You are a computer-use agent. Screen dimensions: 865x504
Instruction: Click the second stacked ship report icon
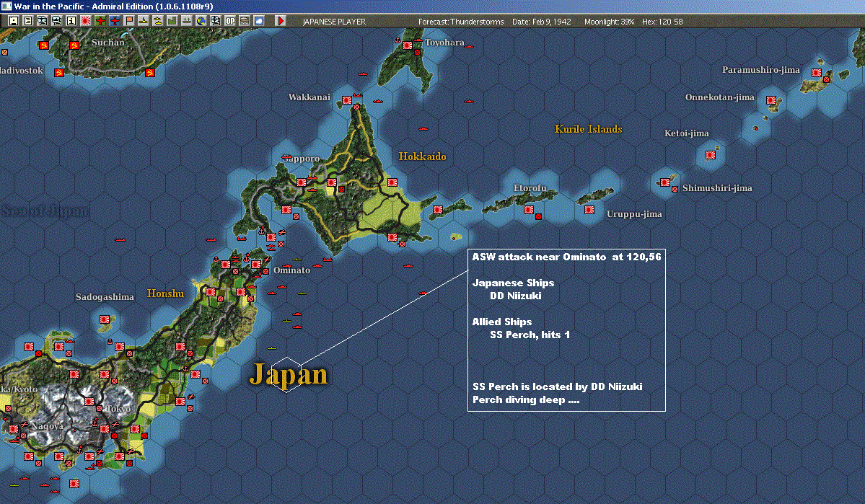click(x=57, y=21)
